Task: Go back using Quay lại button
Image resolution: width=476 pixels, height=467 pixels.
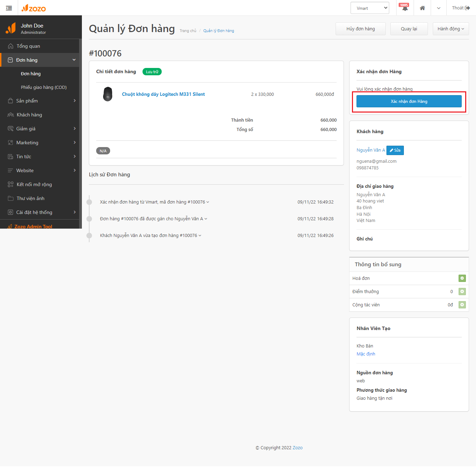Action: coord(409,29)
